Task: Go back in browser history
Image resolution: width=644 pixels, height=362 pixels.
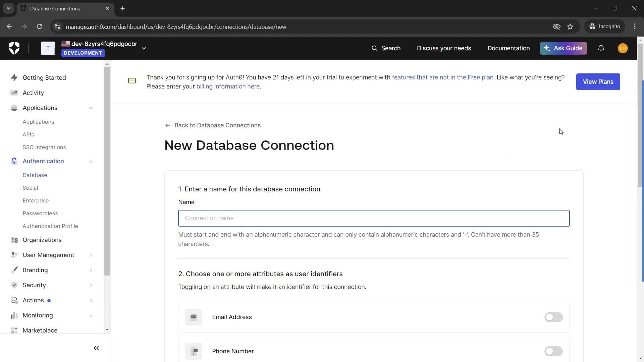Action: pyautogui.click(x=9, y=26)
